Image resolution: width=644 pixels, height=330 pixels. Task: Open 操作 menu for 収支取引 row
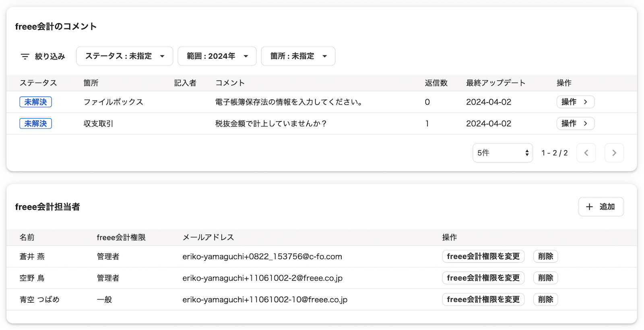pyautogui.click(x=575, y=123)
